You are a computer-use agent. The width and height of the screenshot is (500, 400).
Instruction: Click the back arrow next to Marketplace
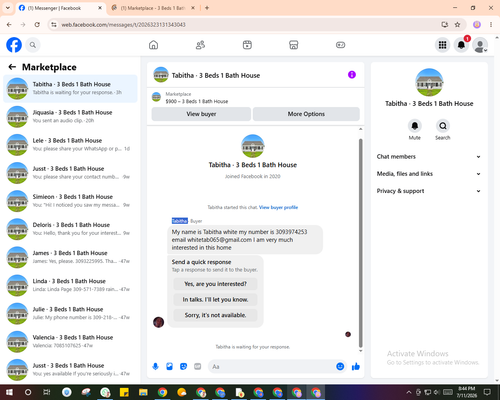click(12, 67)
